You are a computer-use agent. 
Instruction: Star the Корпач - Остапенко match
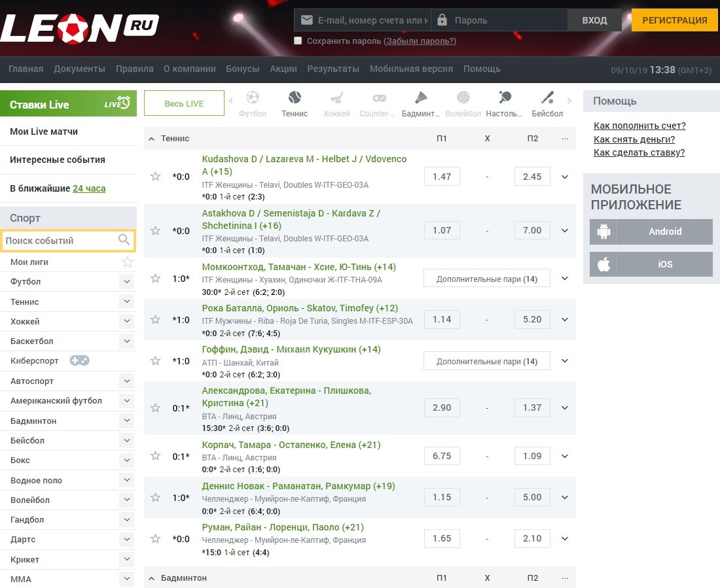(155, 455)
